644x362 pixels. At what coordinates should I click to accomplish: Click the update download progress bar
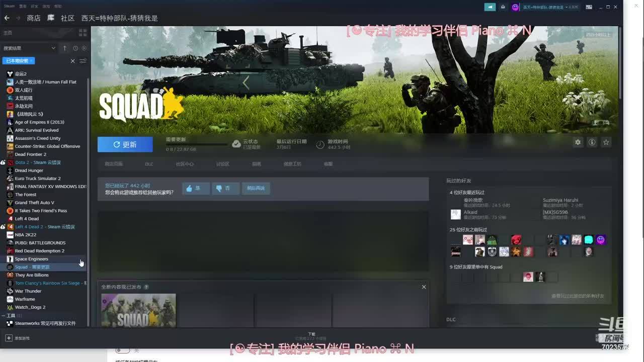coord(196,144)
